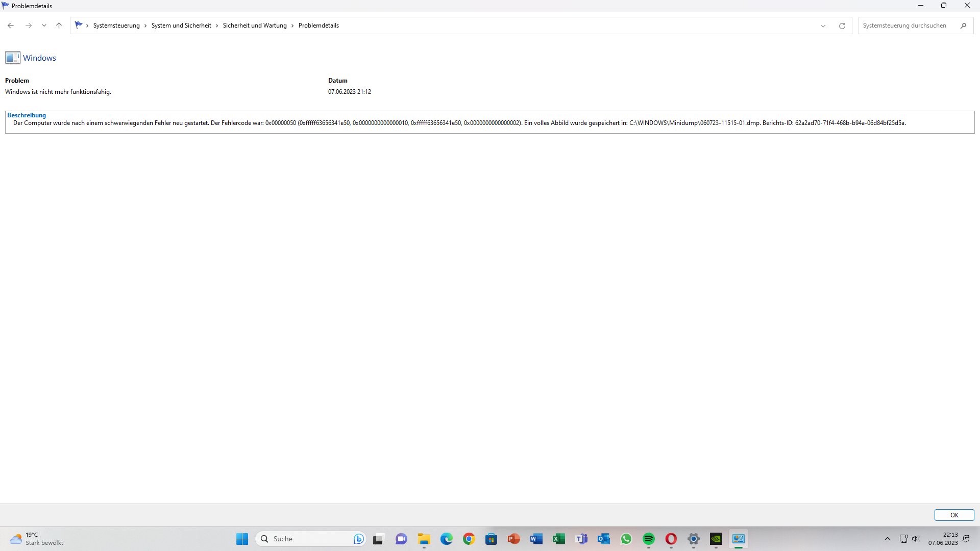The height and width of the screenshot is (551, 980).
Task: Navigate to System und Sicherheit breadcrumb
Action: (181, 25)
